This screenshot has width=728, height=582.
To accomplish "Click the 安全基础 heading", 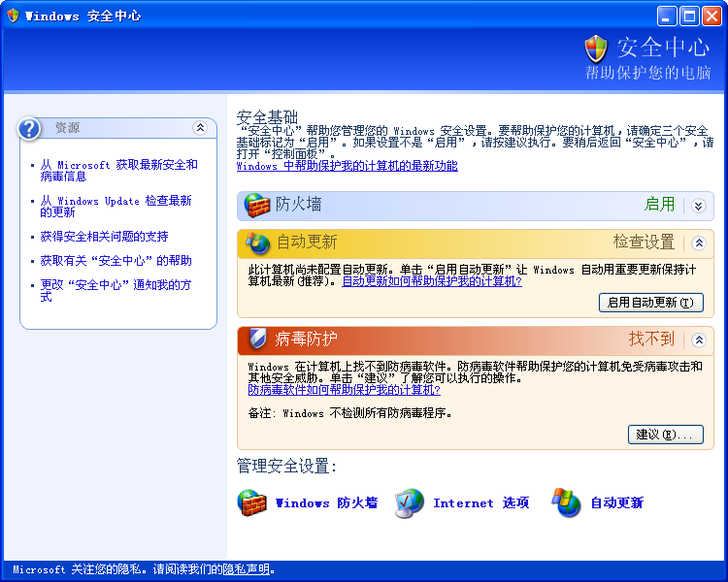I will point(267,117).
